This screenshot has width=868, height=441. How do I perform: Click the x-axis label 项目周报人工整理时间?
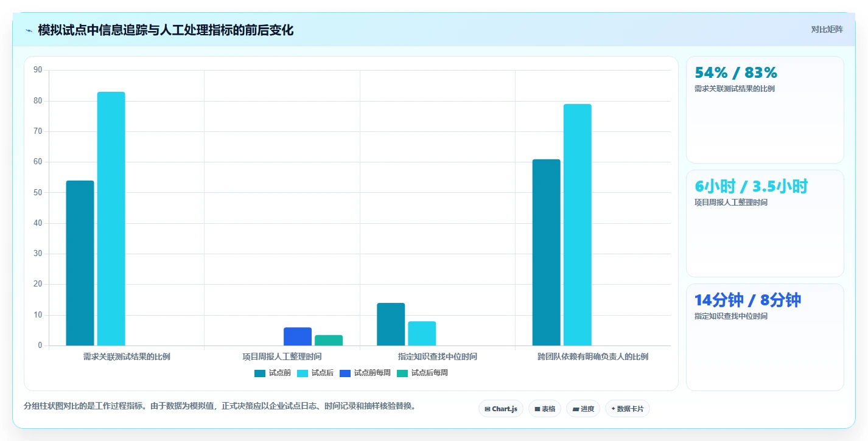click(x=282, y=356)
